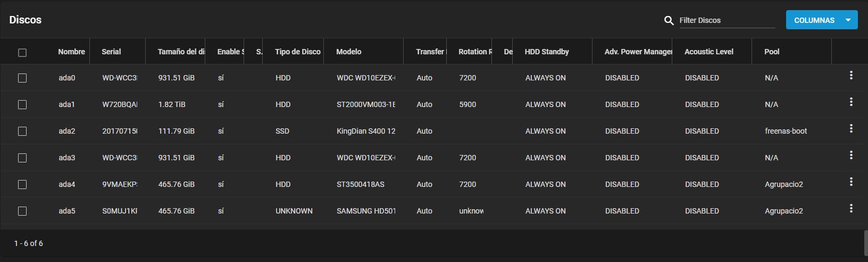Toggle the select-all disks checkbox
The width and height of the screenshot is (868, 262).
(22, 52)
